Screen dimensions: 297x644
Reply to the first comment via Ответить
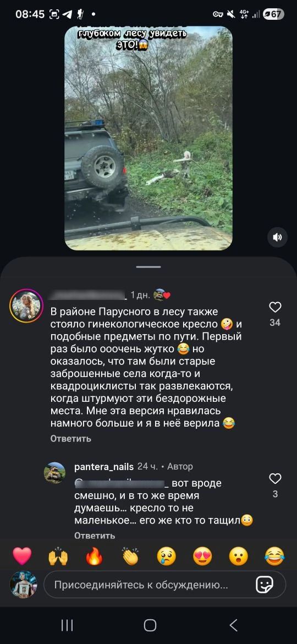pos(70,439)
